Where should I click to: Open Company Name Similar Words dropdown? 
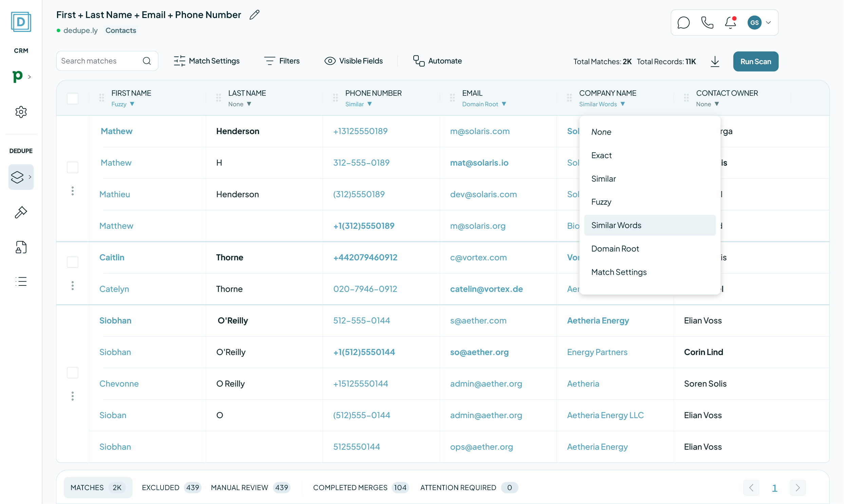point(602,104)
